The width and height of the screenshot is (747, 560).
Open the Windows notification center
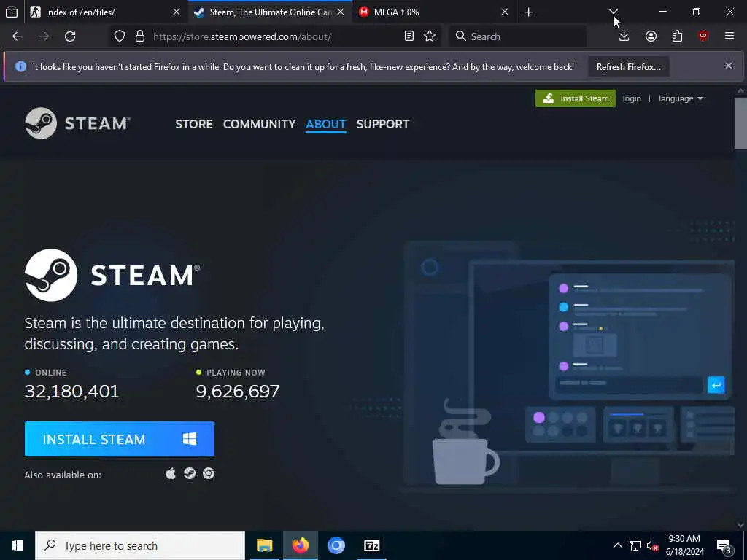click(724, 545)
